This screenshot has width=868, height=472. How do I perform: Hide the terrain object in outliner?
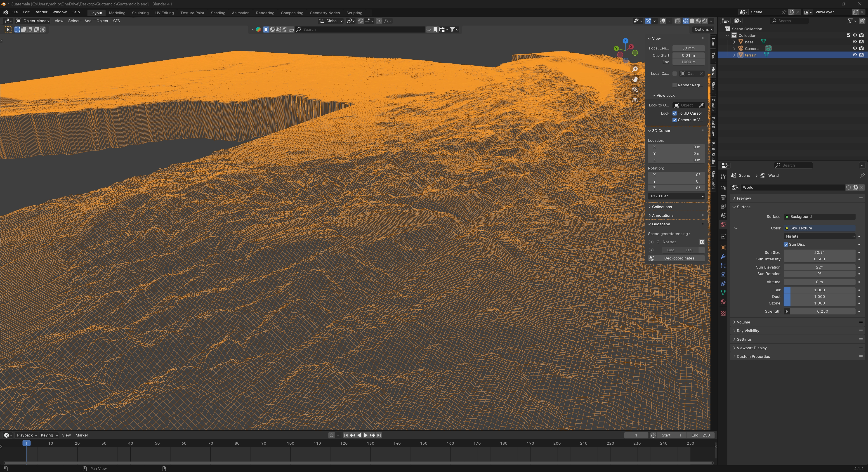coord(854,55)
